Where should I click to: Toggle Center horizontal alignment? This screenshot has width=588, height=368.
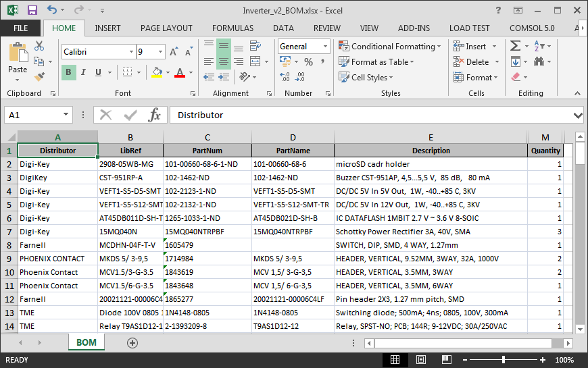224,61
